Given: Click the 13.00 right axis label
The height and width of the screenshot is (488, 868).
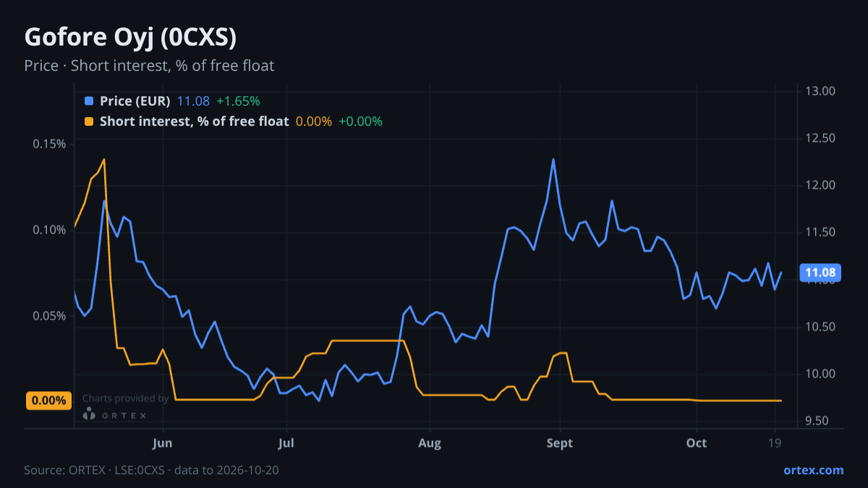Looking at the screenshot, I should coord(820,91).
